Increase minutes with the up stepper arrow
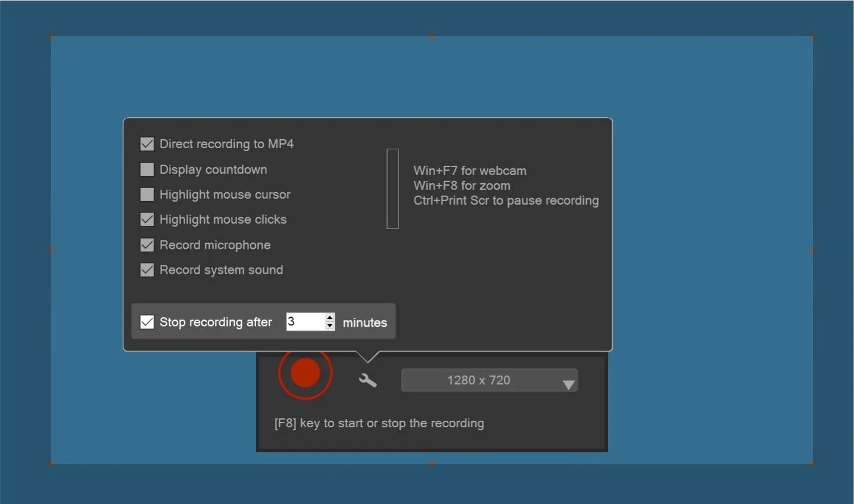The image size is (854, 504). click(x=329, y=318)
